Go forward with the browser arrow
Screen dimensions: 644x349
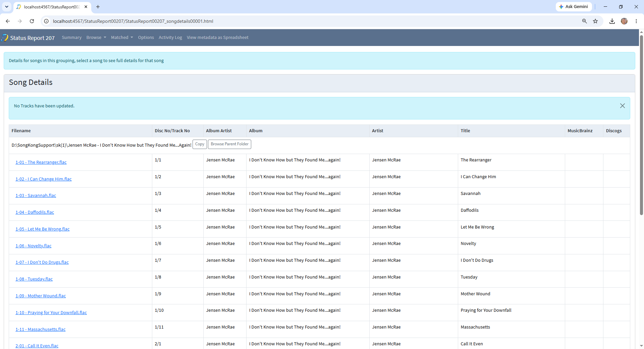click(x=20, y=21)
